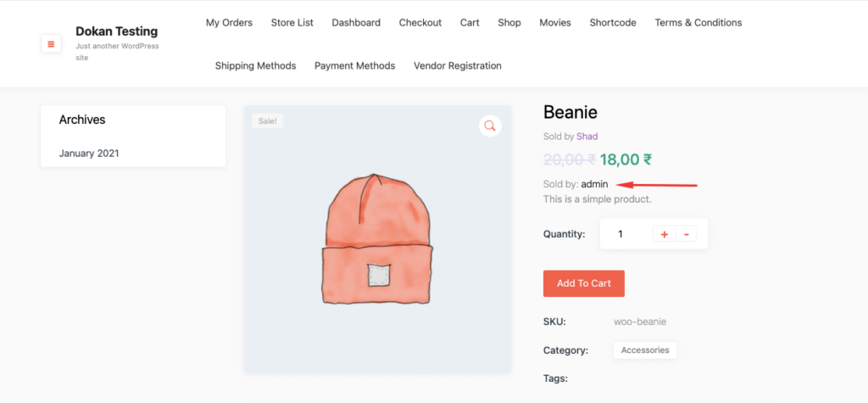
Task: Select Shop in the navigation bar
Action: coord(509,23)
